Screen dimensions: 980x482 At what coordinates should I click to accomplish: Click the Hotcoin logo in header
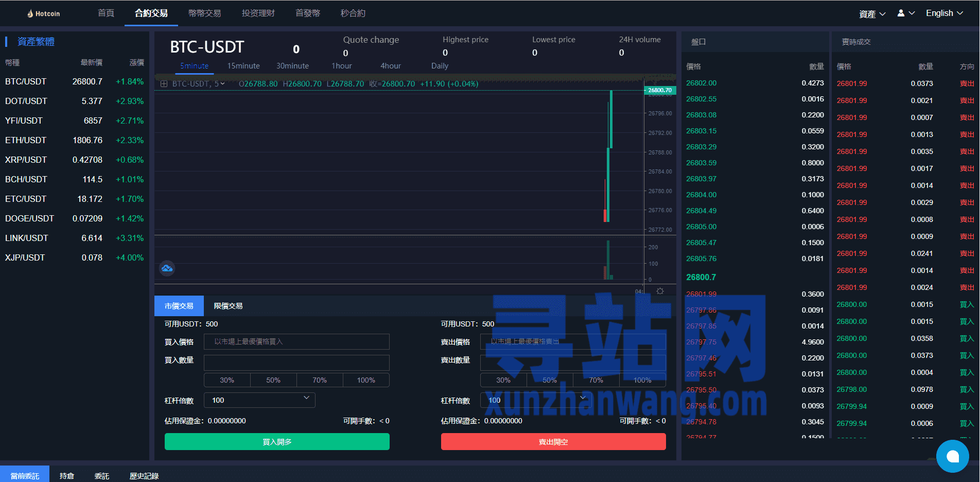(44, 13)
